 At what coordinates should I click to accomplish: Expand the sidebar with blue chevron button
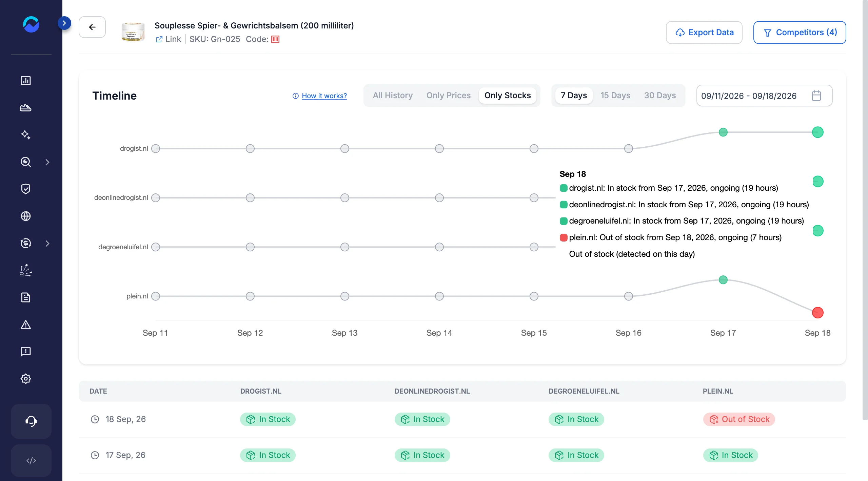coord(64,23)
